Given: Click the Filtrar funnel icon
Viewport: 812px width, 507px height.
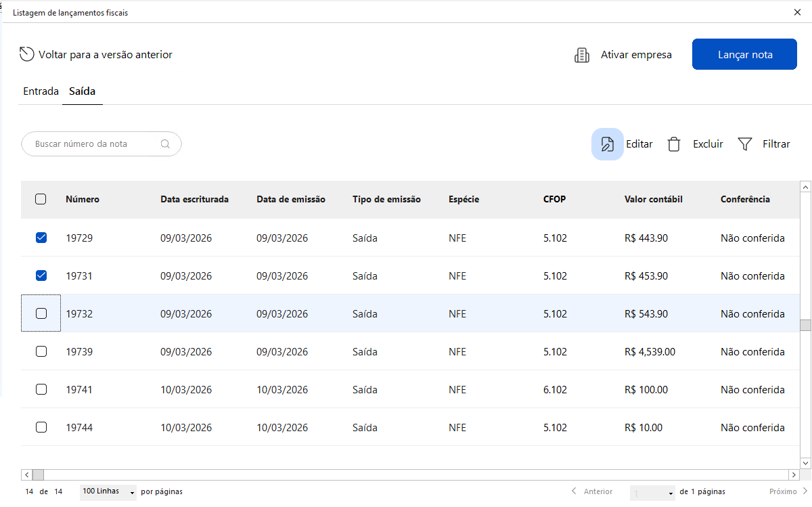Looking at the screenshot, I should pyautogui.click(x=745, y=144).
